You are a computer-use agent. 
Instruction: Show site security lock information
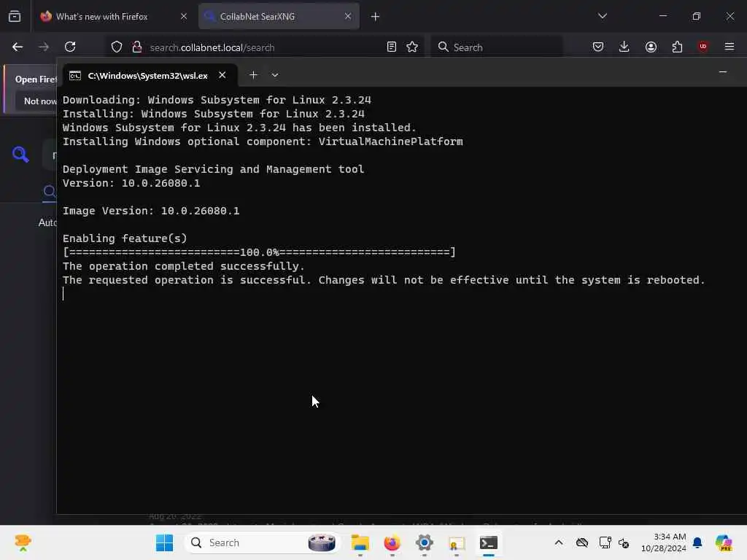[136, 47]
